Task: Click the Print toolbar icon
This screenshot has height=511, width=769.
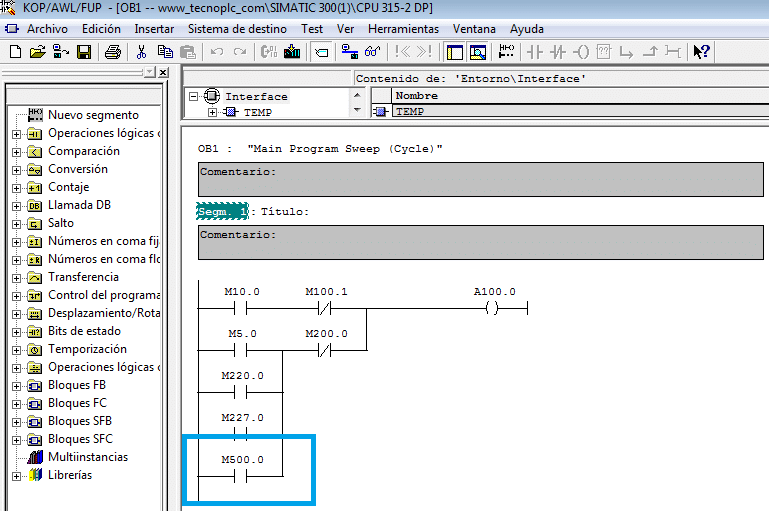Action: (x=113, y=51)
